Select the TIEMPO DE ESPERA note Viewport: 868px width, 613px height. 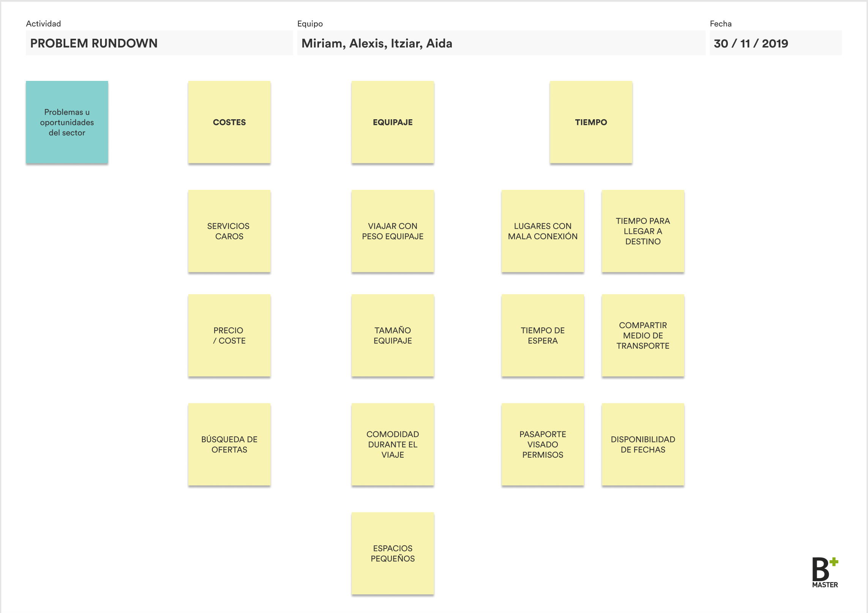coord(542,335)
